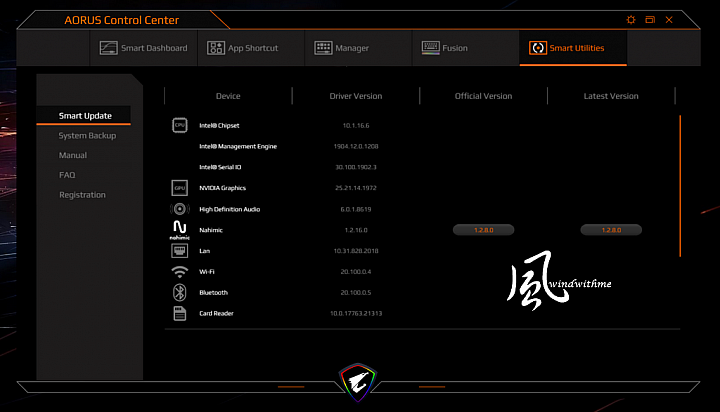
Task: Click driver version 30.100.1902.3
Action: [x=356, y=167]
